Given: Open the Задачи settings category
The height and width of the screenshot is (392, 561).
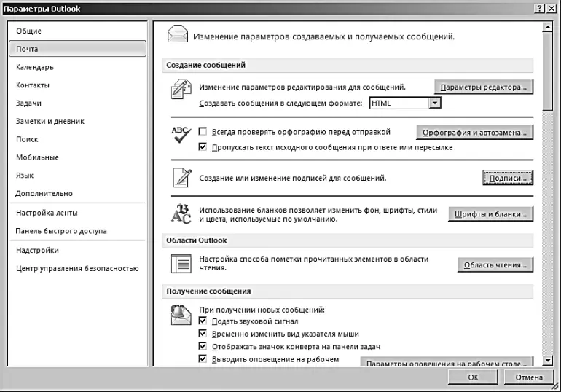Looking at the screenshot, I should (77, 103).
